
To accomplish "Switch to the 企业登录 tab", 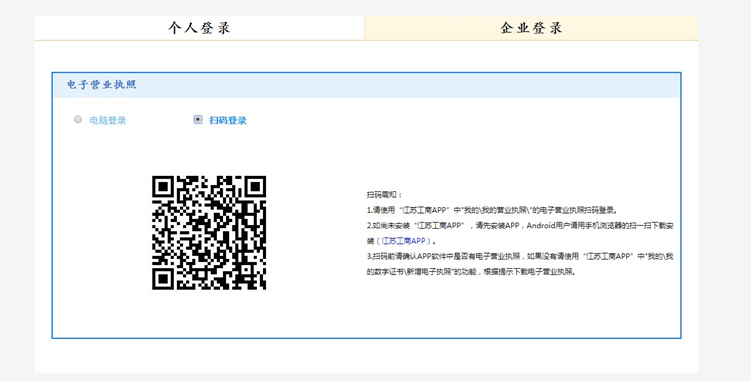I will (x=531, y=28).
